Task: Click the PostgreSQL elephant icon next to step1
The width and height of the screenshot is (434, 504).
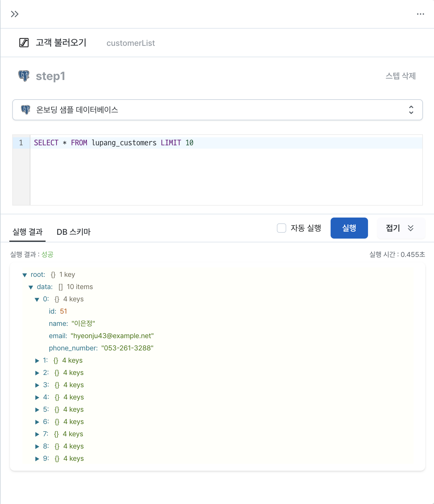Action: click(24, 76)
